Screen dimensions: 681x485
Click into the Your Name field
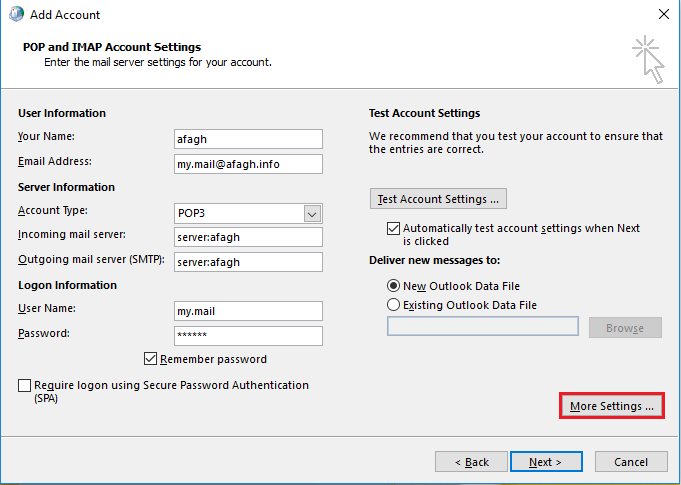[x=248, y=139]
